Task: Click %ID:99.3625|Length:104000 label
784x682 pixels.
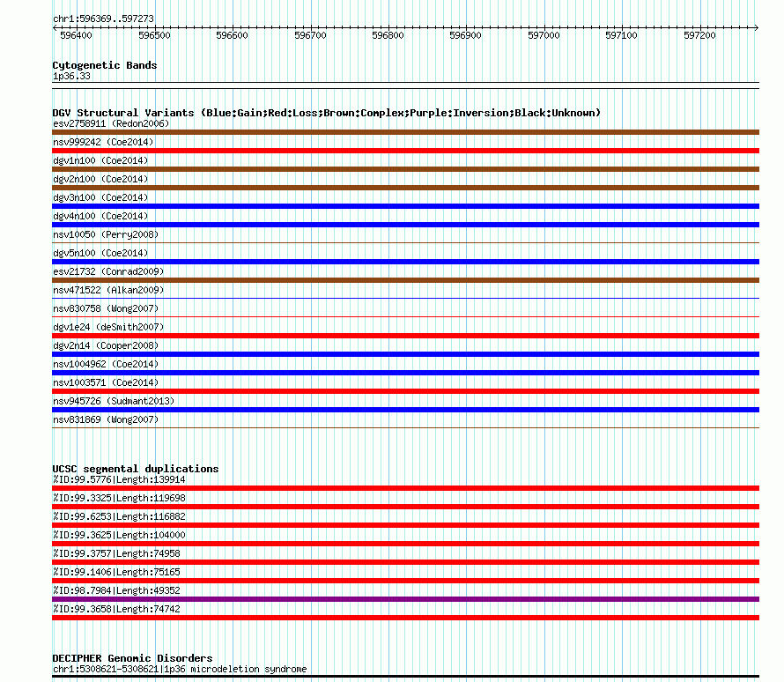Action: point(119,535)
